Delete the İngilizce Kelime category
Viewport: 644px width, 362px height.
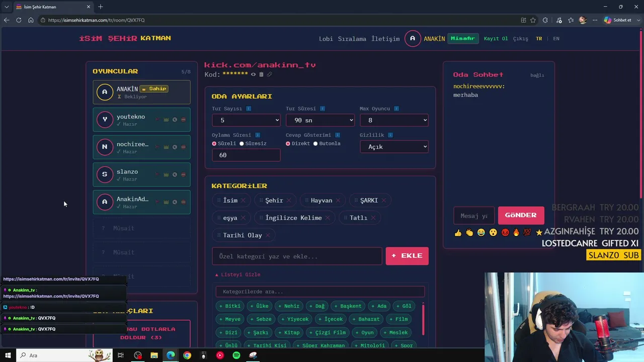pyautogui.click(x=328, y=218)
